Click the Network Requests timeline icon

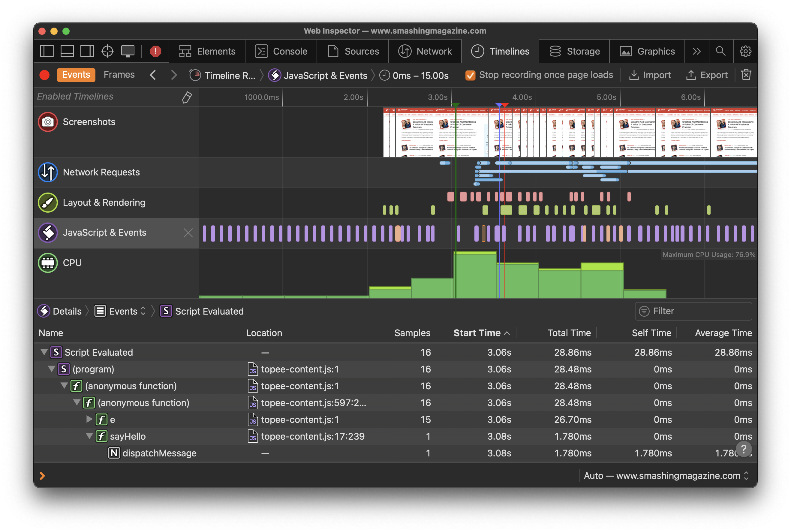pos(48,172)
